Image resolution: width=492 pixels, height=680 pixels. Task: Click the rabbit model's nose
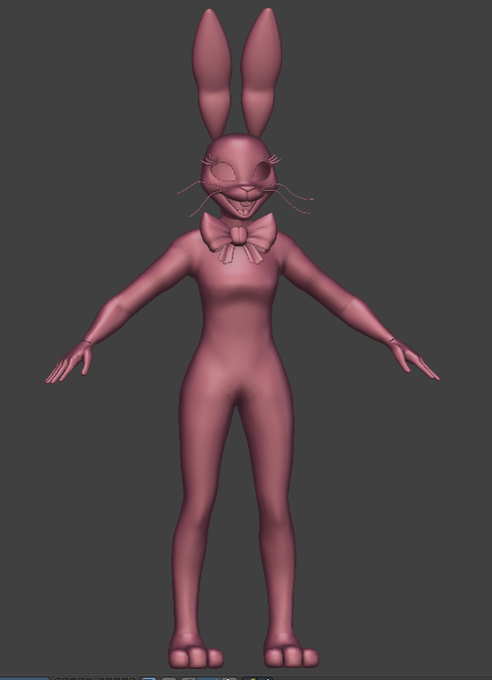(248, 190)
